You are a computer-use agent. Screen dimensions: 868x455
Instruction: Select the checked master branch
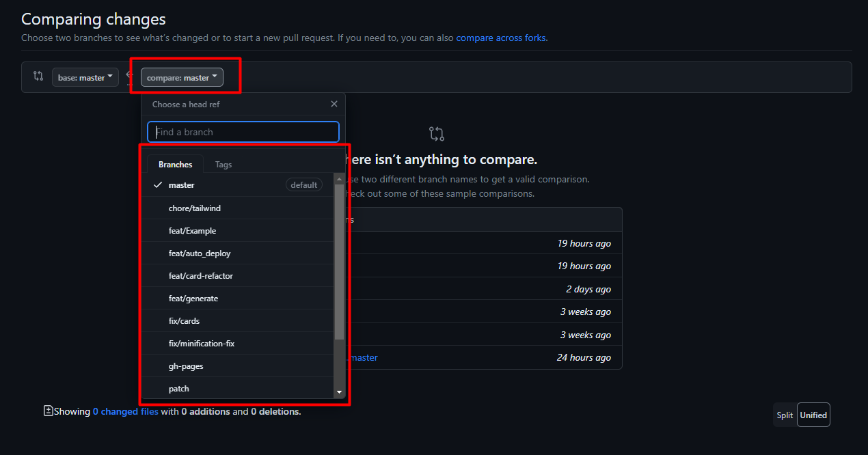point(182,185)
